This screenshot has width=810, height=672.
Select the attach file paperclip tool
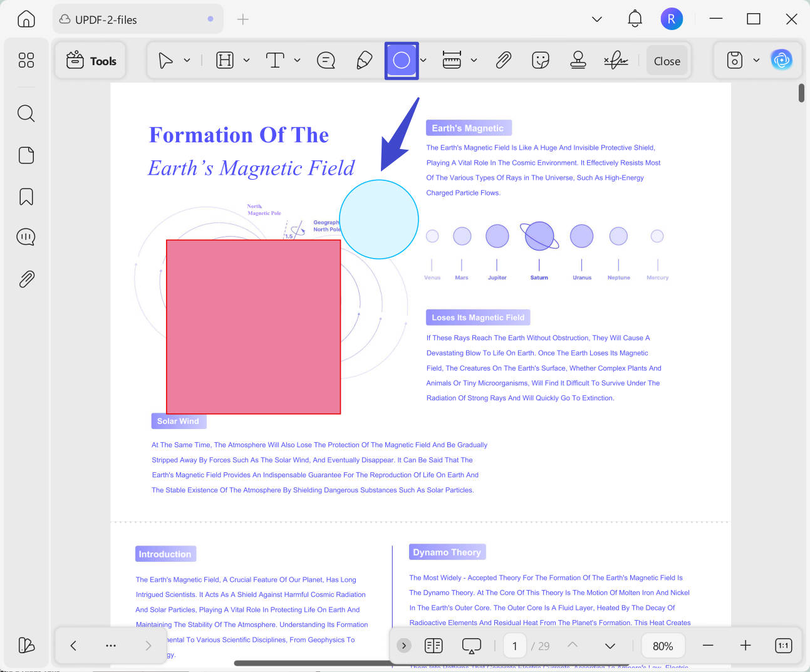pos(503,60)
